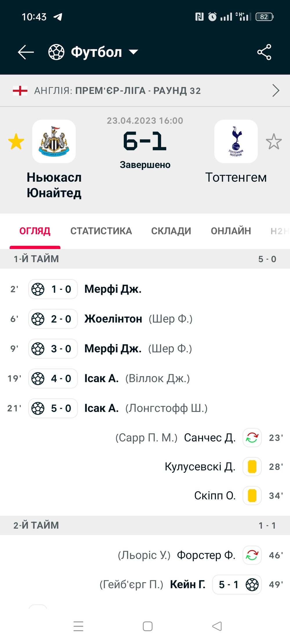290x644 pixels.
Task: Open Newcastle United team crest
Action: point(54,141)
